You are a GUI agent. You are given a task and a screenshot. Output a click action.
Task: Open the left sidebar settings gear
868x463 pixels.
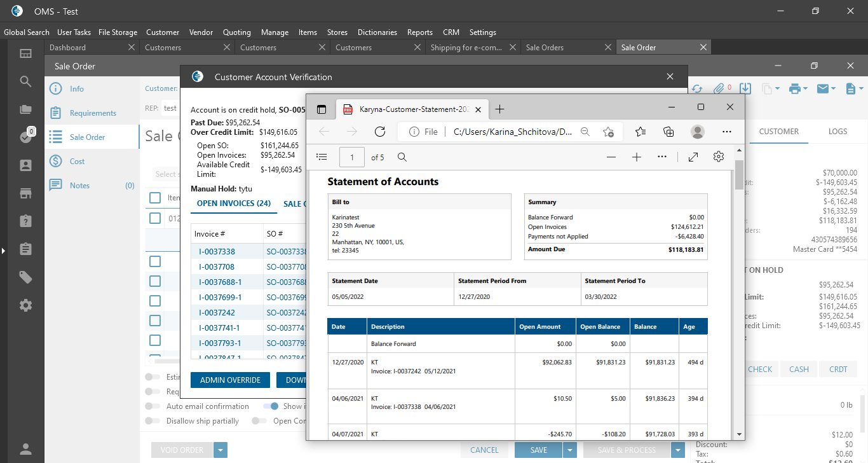[x=25, y=305]
